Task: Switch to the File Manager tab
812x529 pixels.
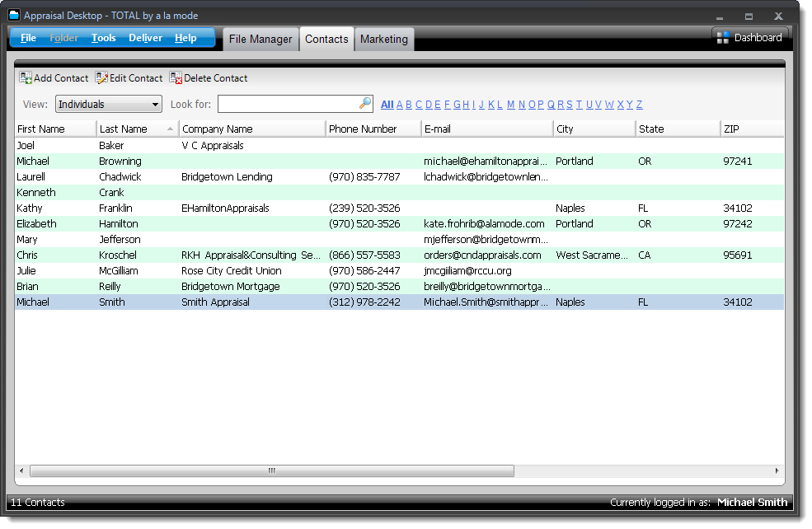Action: pyautogui.click(x=260, y=39)
